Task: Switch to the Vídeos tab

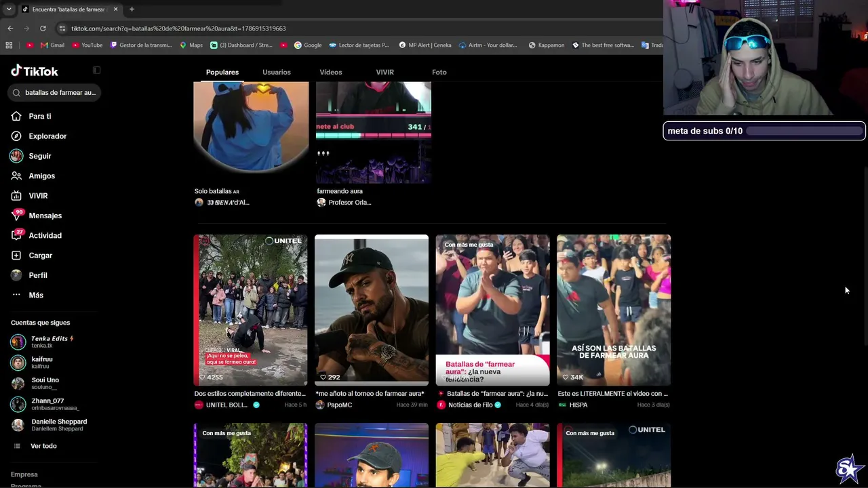Action: click(x=331, y=72)
